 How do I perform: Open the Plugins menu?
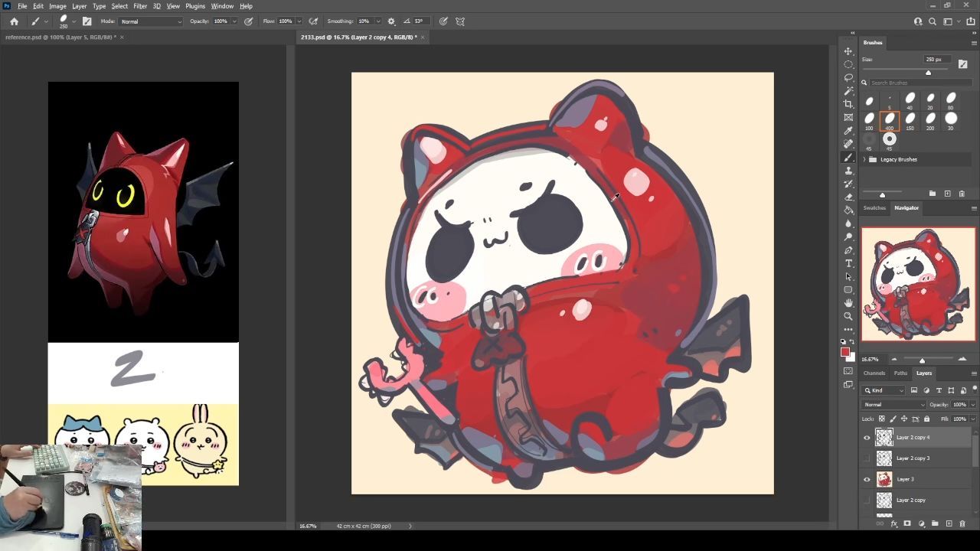[x=195, y=6]
